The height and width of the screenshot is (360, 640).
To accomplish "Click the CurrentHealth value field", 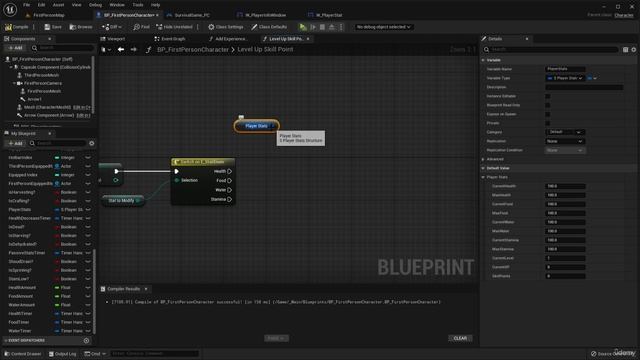I will coord(565,186).
